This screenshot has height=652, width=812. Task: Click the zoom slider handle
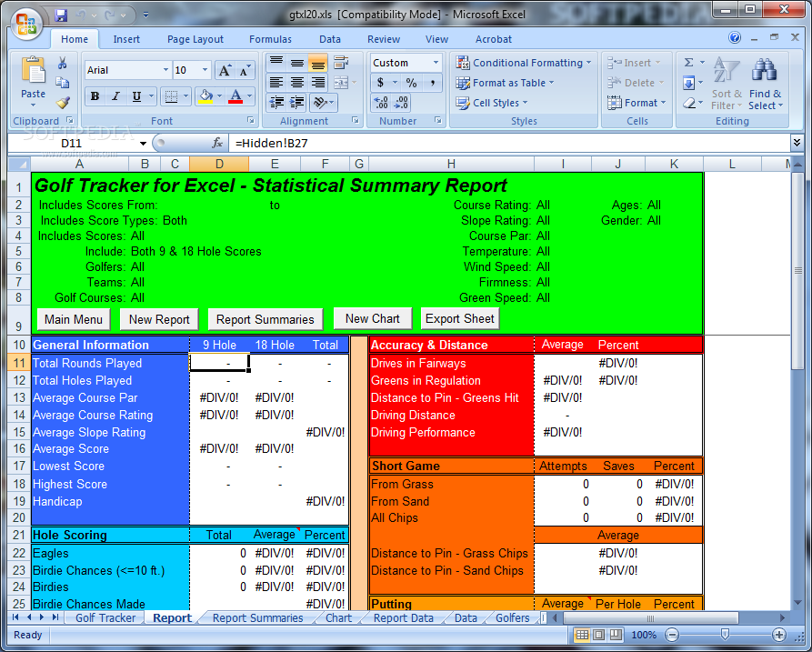(725, 635)
